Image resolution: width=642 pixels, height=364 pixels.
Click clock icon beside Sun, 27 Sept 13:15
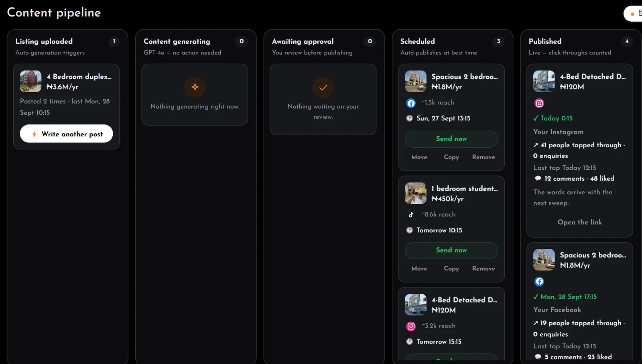point(409,118)
